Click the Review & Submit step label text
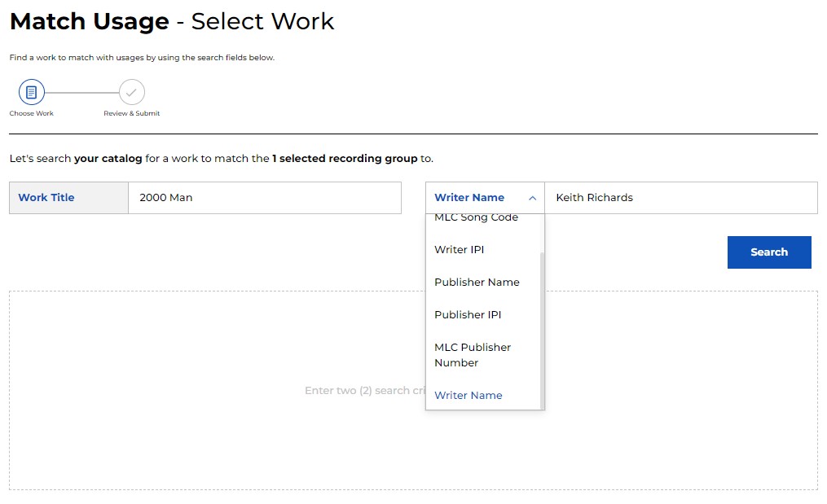The width and height of the screenshot is (827, 504). 131,114
